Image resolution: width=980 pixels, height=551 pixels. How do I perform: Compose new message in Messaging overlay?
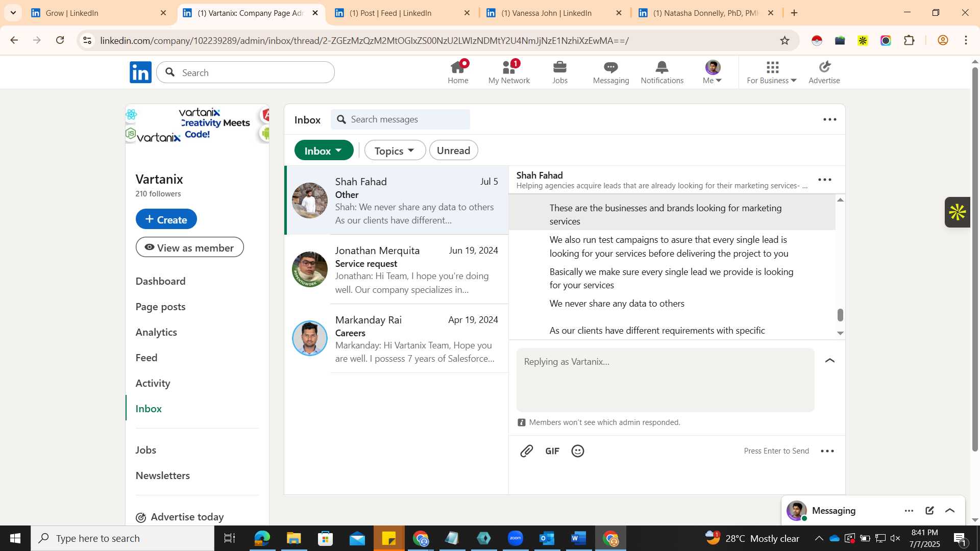tap(929, 511)
